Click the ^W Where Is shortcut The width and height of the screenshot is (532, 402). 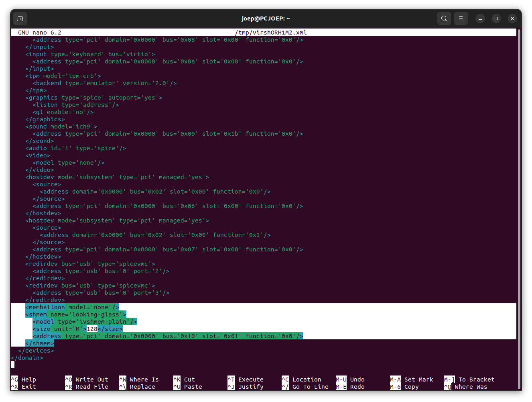[x=139, y=380]
